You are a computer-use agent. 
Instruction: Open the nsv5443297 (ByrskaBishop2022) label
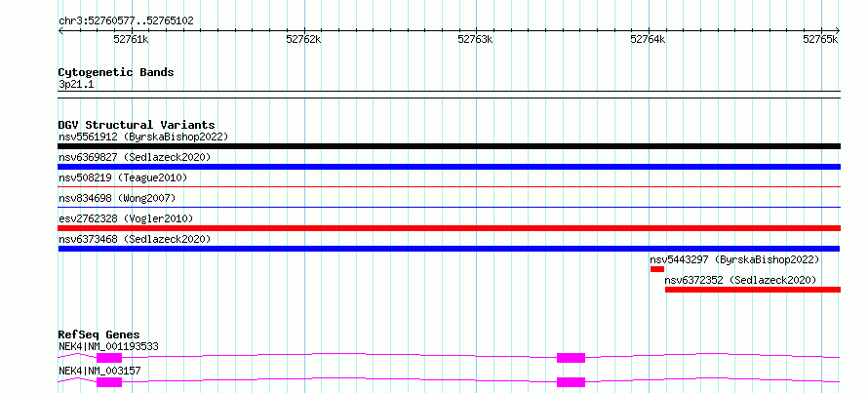coord(734,259)
